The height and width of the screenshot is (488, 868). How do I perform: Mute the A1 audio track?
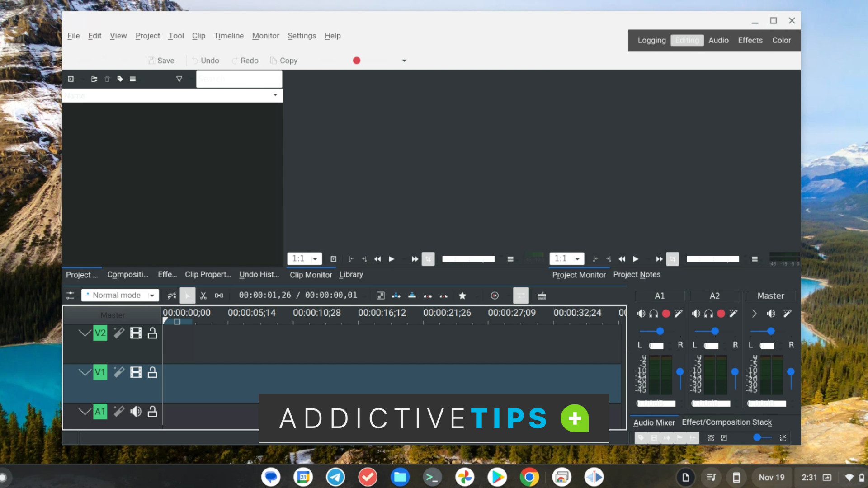136,412
